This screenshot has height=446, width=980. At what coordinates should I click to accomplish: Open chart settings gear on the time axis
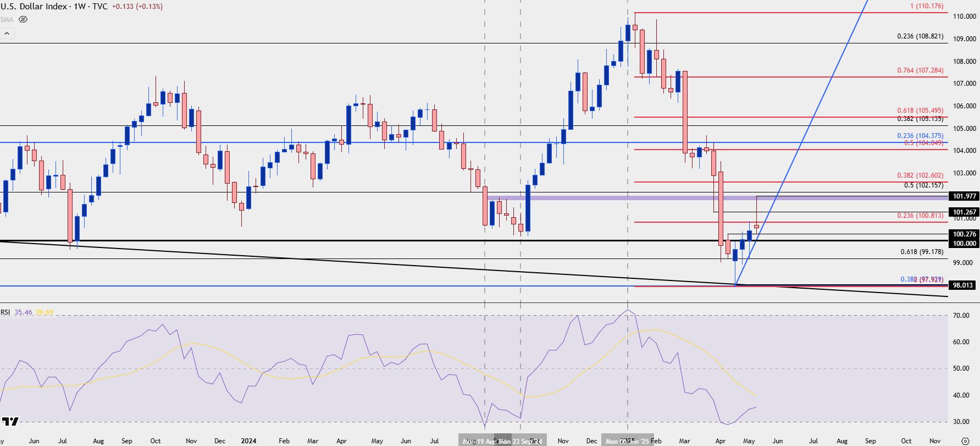[x=965, y=441]
